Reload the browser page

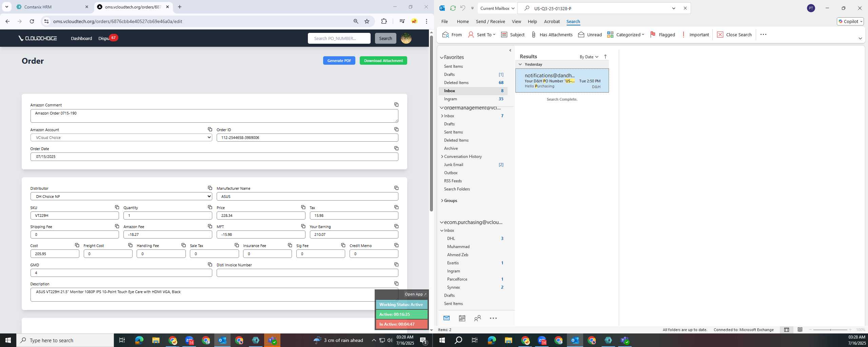[32, 21]
